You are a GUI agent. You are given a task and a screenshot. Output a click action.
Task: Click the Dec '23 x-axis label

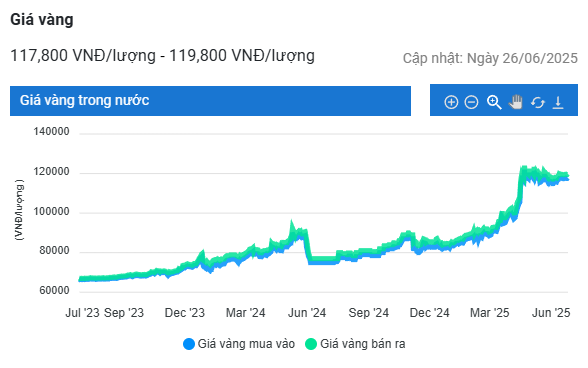coord(185,313)
